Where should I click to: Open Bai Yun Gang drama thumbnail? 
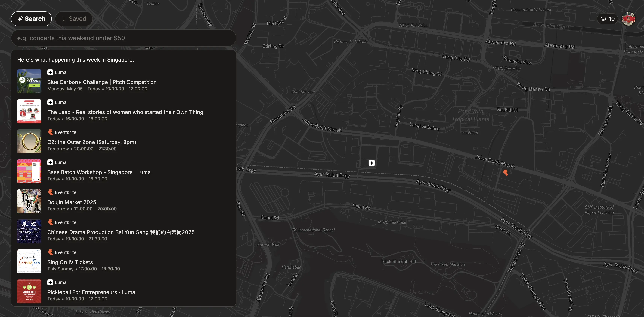coord(29,231)
